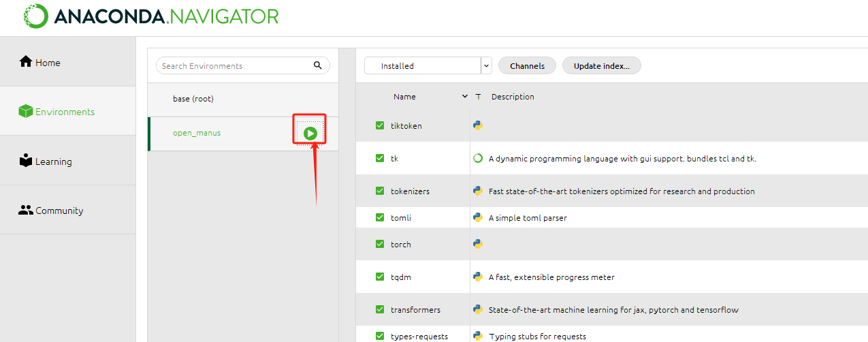Click the T column header
This screenshot has height=342, width=868.
coord(478,97)
